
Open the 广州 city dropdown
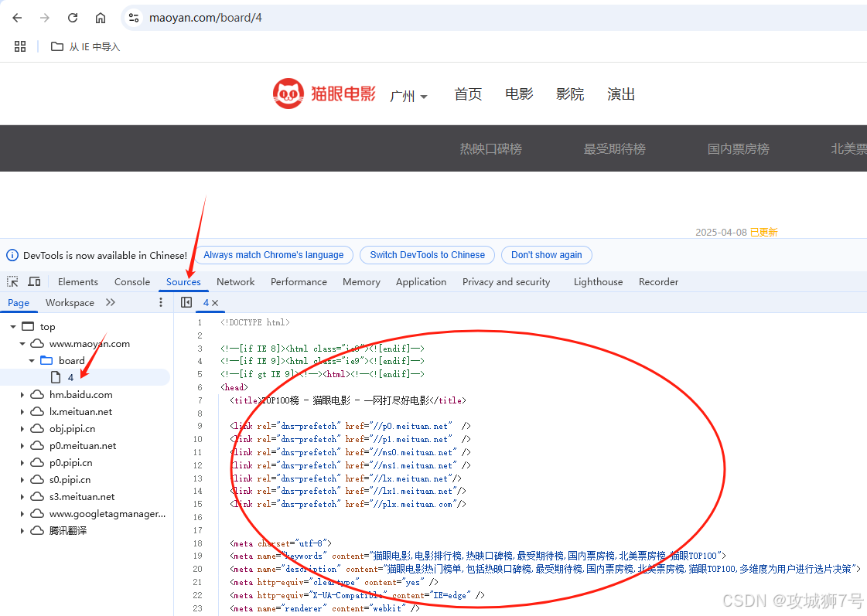[408, 96]
